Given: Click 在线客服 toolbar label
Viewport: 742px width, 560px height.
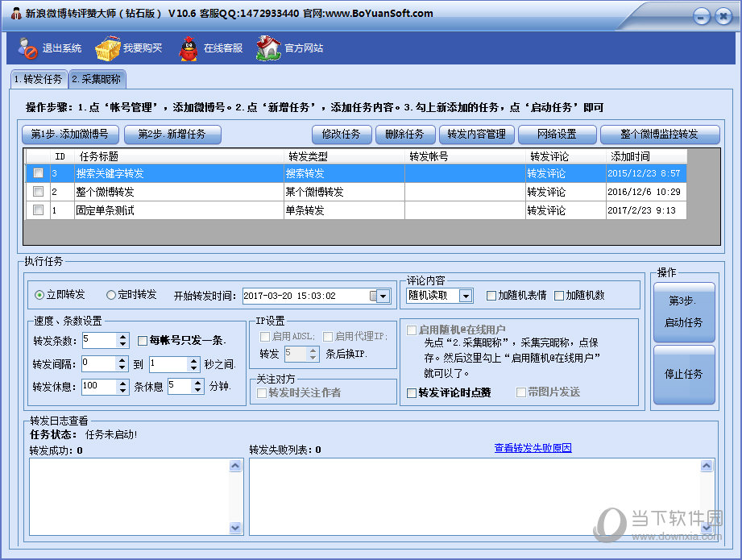Looking at the screenshot, I should pyautogui.click(x=223, y=48).
